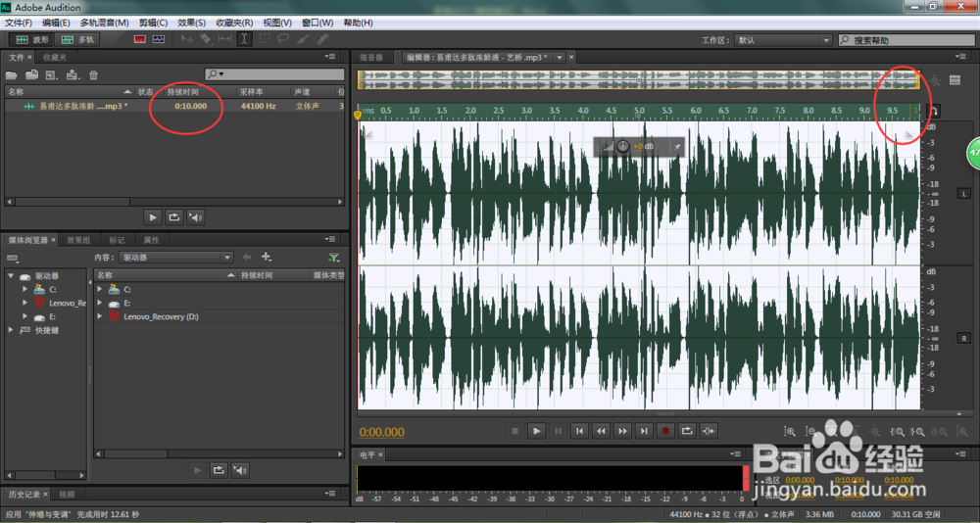Toggle loop preview in Files panel
The image size is (980, 523).
(174, 217)
